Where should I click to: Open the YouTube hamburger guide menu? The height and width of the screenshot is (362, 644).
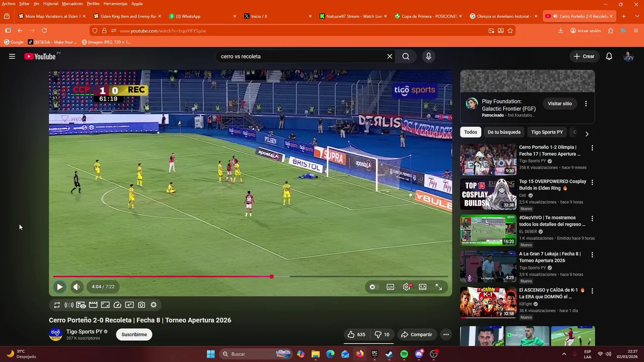click(12, 56)
